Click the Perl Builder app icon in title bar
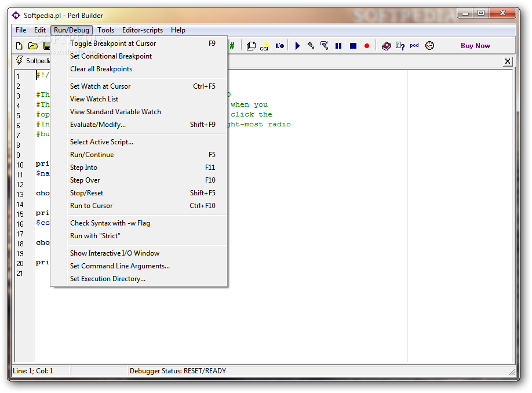Image resolution: width=532 pixels, height=393 pixels. coord(16,15)
